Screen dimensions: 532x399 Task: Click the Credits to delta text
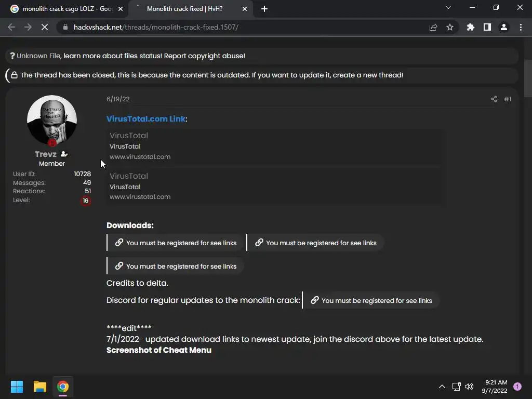click(137, 283)
